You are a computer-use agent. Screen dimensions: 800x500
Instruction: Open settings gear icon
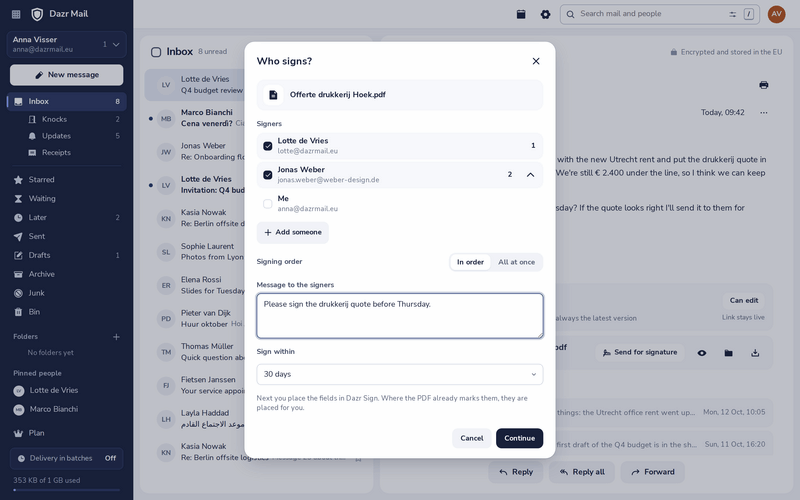pyautogui.click(x=545, y=14)
